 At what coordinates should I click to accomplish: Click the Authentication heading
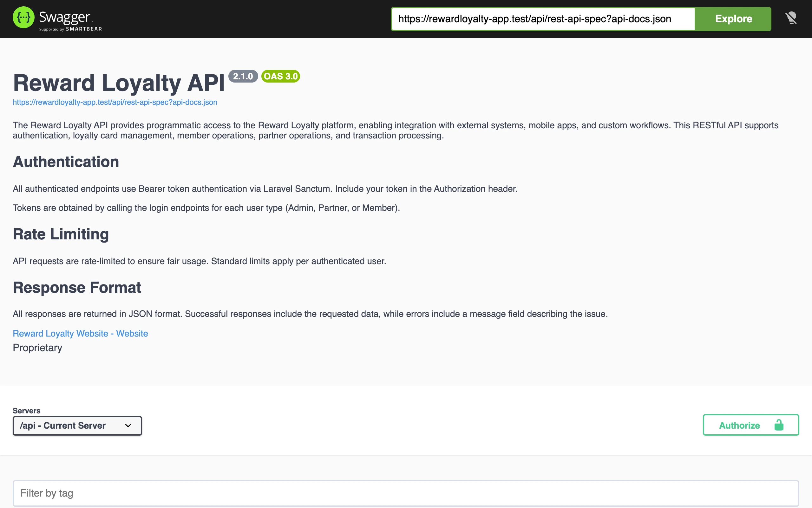coord(66,162)
